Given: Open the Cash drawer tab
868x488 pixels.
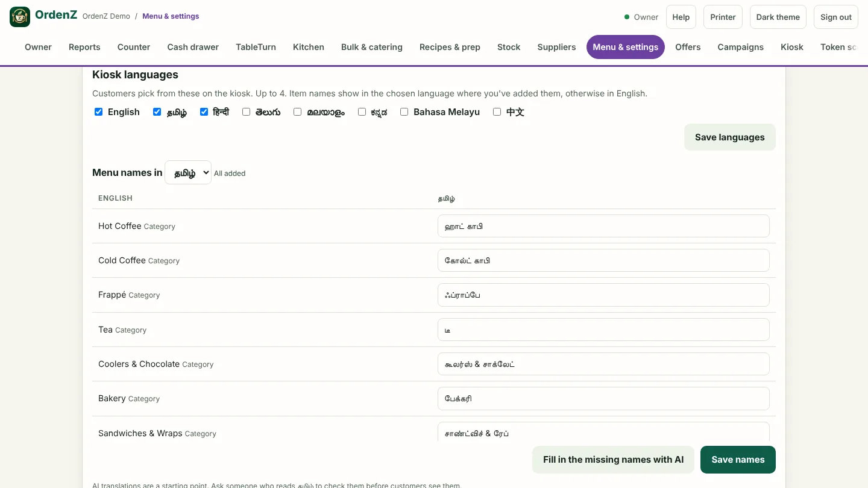Looking at the screenshot, I should click(193, 47).
